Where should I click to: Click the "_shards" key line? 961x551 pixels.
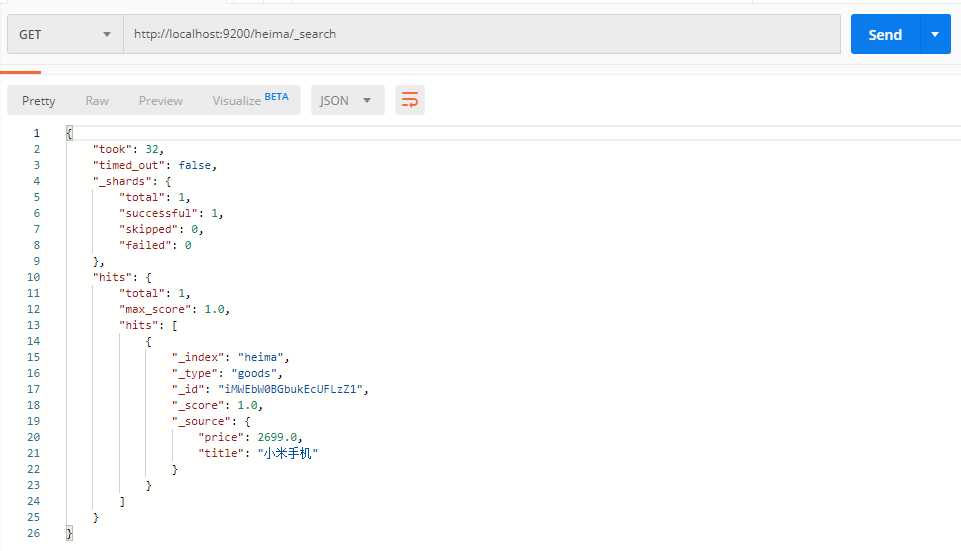pyautogui.click(x=132, y=181)
